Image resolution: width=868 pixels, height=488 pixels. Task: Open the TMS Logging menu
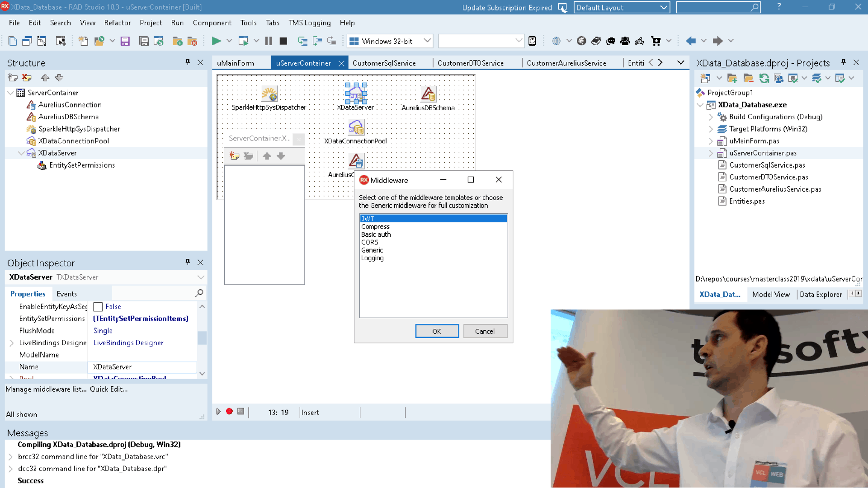pos(310,23)
